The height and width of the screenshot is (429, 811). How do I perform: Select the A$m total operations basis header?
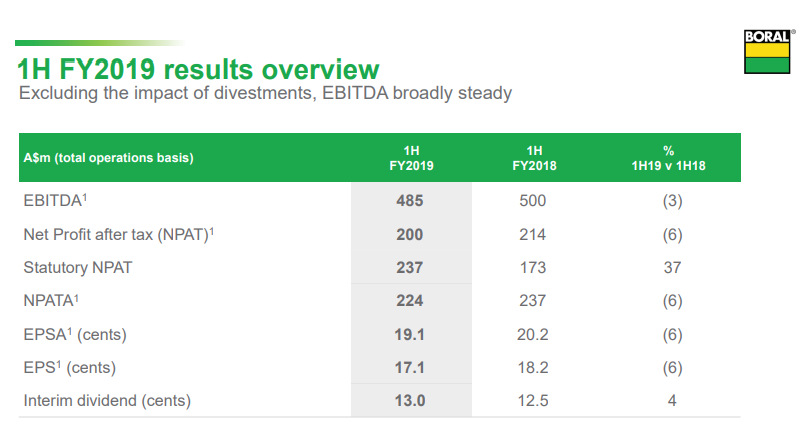click(109, 158)
